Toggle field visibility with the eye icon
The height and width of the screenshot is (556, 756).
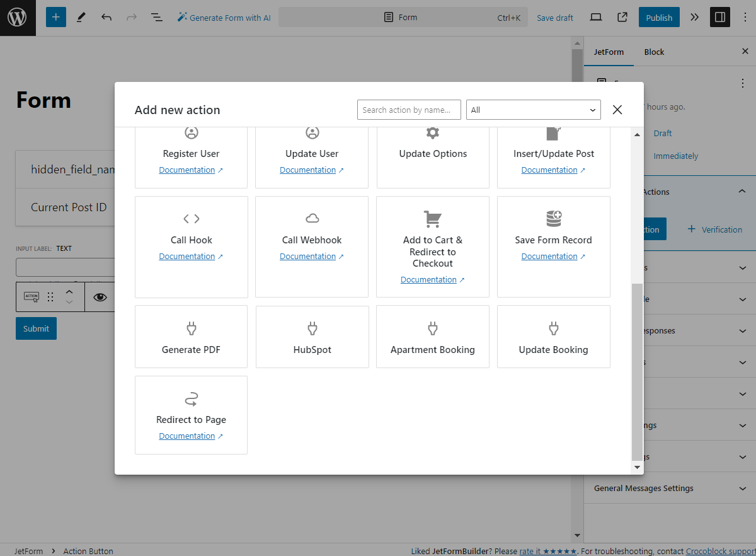tap(100, 296)
